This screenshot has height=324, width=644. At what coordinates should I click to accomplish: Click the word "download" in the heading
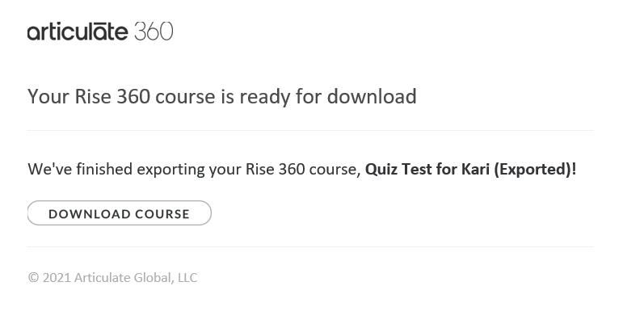click(x=372, y=97)
